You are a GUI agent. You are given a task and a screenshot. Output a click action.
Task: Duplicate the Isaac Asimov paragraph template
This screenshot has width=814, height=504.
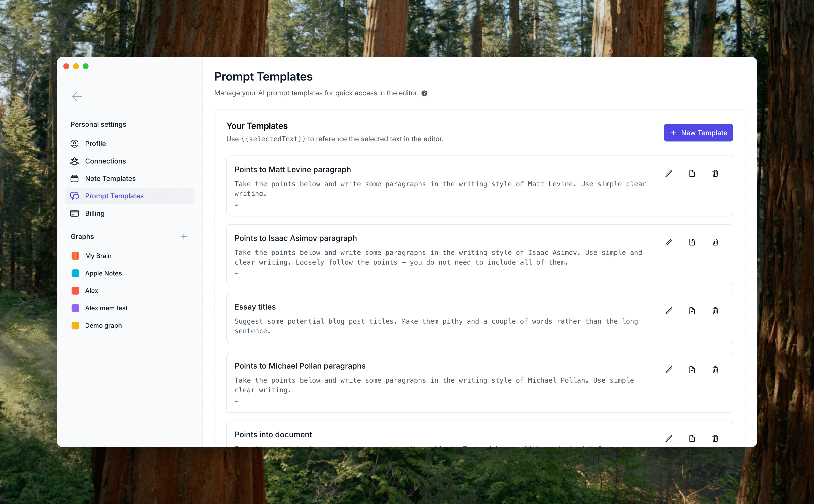(692, 242)
